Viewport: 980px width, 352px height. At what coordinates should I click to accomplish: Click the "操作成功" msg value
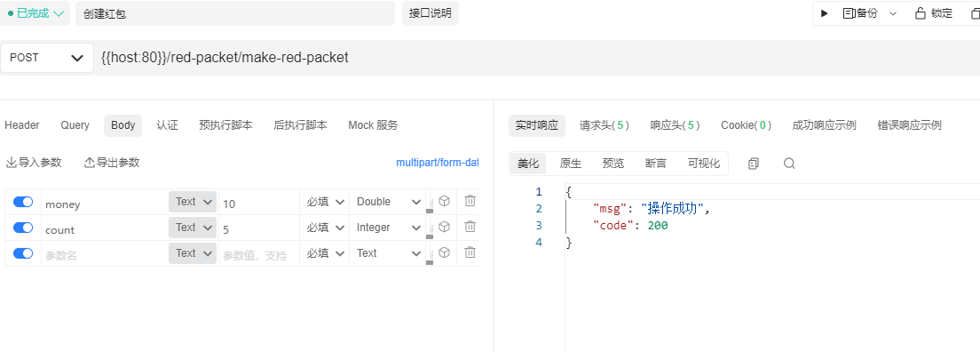(x=673, y=209)
